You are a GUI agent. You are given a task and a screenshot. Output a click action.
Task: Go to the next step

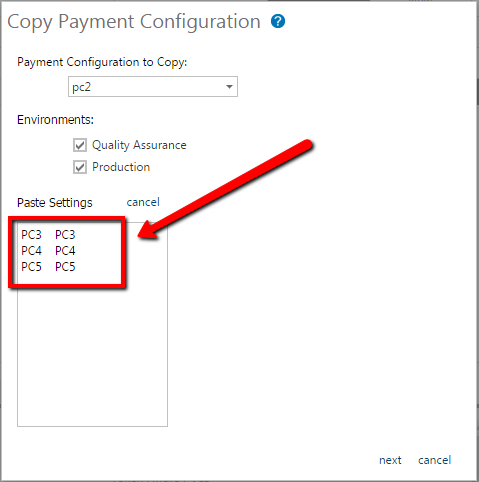point(390,460)
